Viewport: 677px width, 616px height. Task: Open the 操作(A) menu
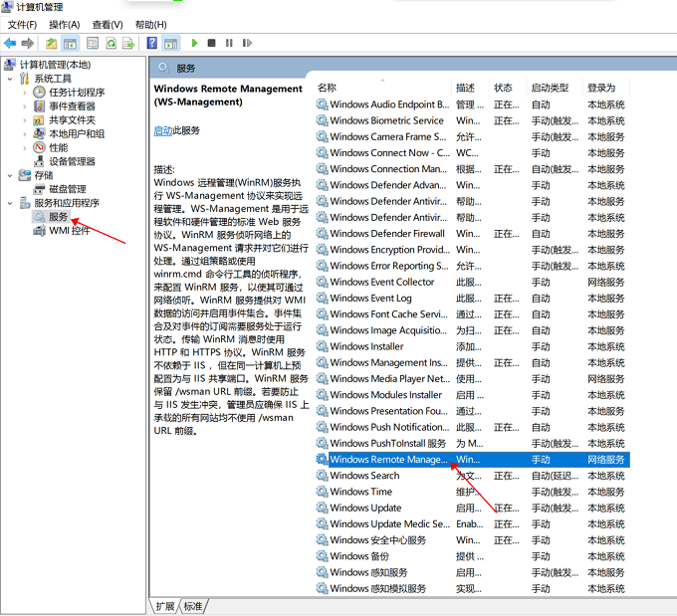tap(64, 24)
